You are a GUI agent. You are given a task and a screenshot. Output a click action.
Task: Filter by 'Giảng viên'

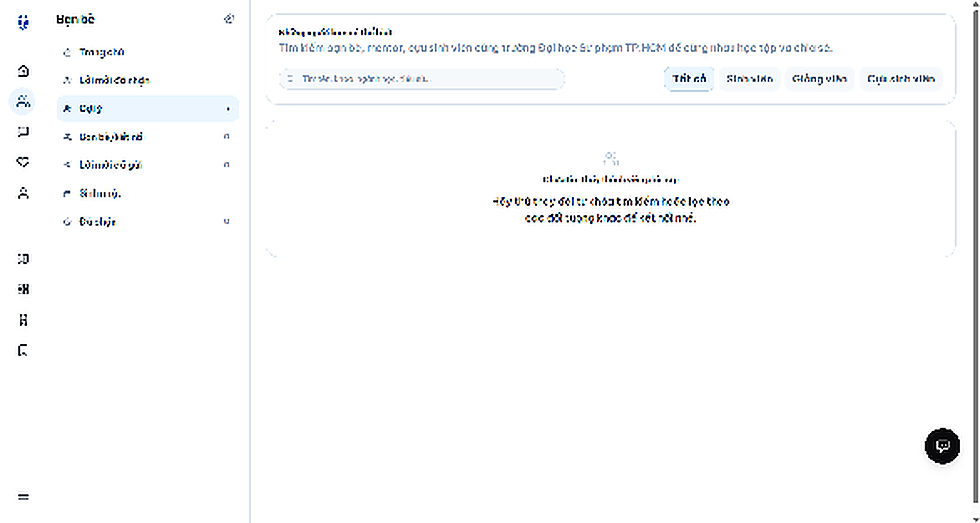pos(819,79)
